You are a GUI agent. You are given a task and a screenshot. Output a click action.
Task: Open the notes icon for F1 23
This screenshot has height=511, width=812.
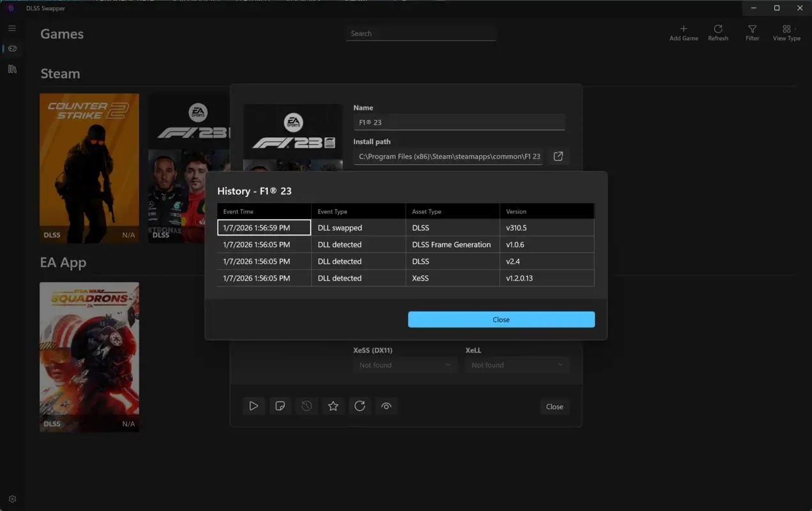pyautogui.click(x=280, y=406)
